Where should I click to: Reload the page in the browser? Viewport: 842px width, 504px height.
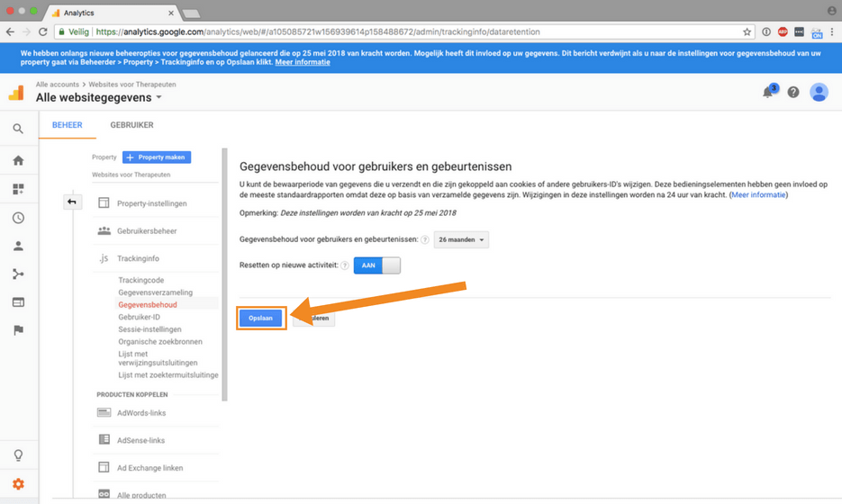click(x=43, y=31)
